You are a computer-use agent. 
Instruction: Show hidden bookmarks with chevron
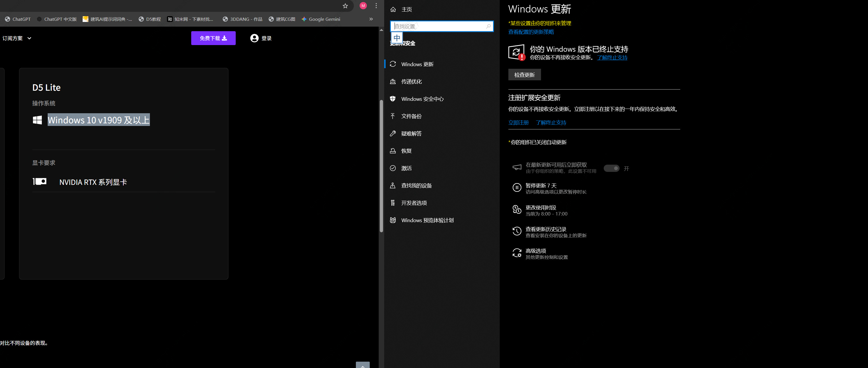[x=371, y=19]
